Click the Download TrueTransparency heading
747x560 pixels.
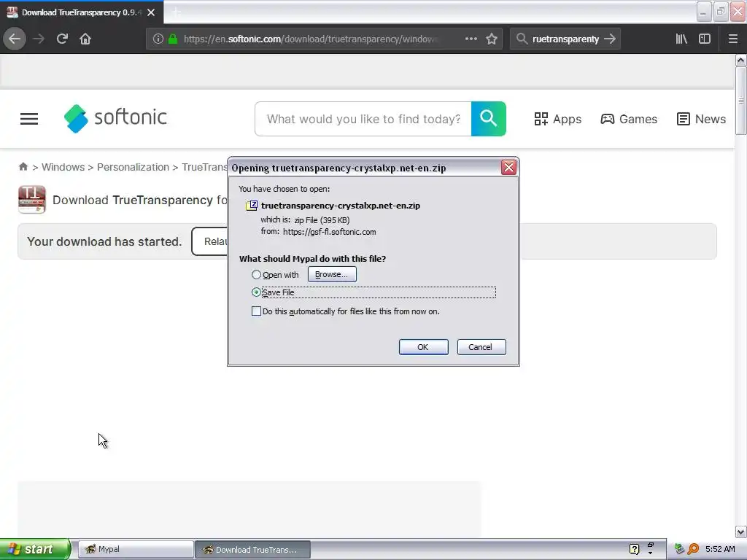pos(140,200)
